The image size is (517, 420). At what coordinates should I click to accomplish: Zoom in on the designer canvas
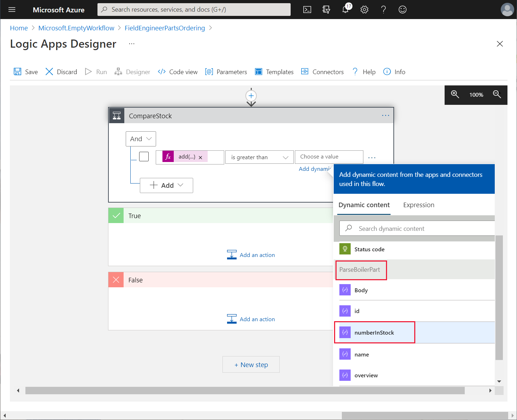tap(455, 94)
